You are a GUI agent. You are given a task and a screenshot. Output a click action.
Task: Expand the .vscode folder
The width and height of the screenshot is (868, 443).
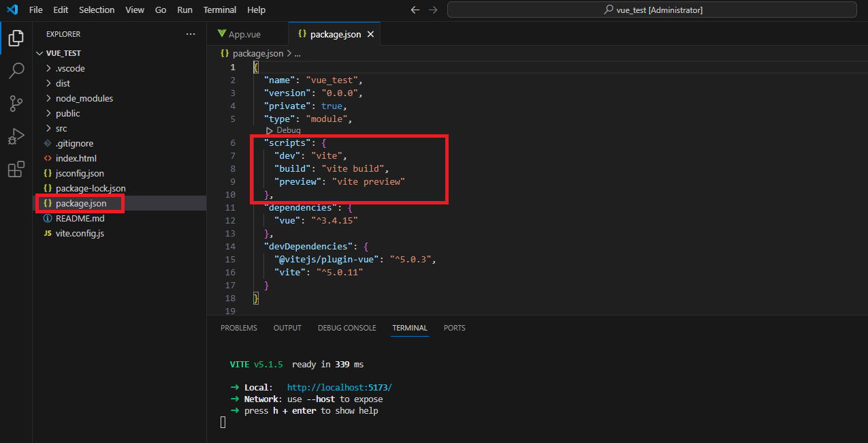[120, 68]
